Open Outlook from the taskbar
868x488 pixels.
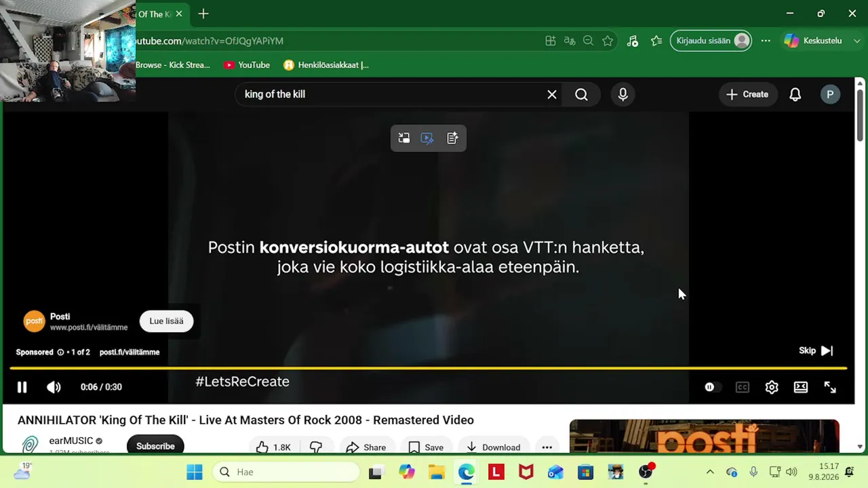(x=555, y=472)
